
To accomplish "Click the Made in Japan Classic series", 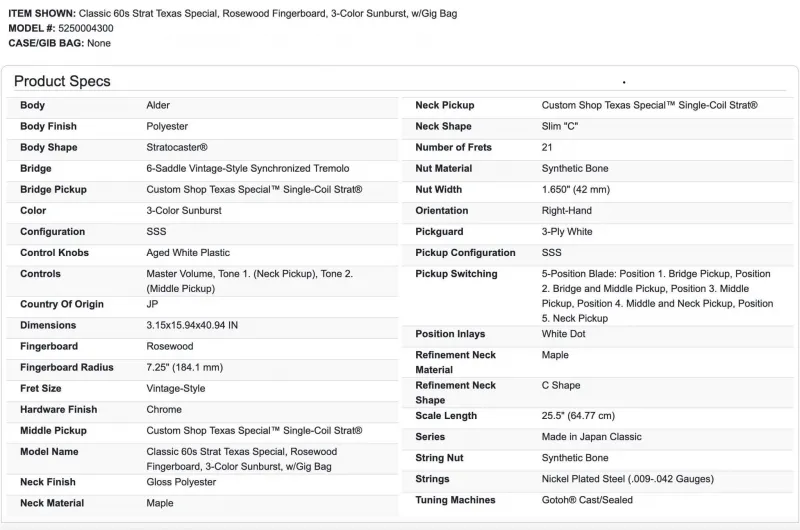I will (592, 437).
